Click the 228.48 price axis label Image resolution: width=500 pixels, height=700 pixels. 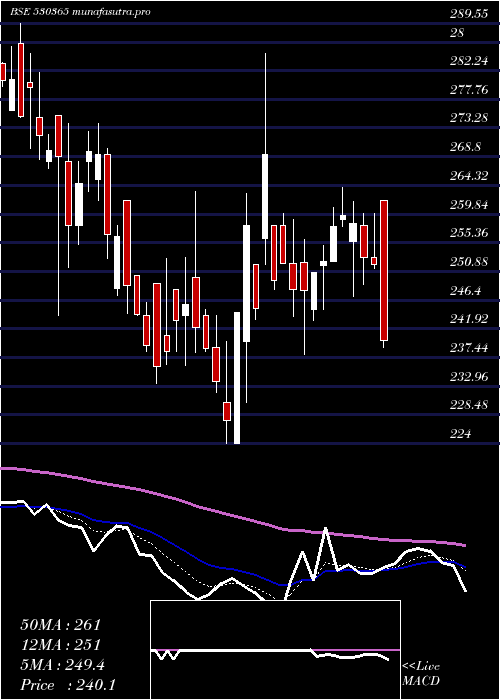(x=469, y=405)
